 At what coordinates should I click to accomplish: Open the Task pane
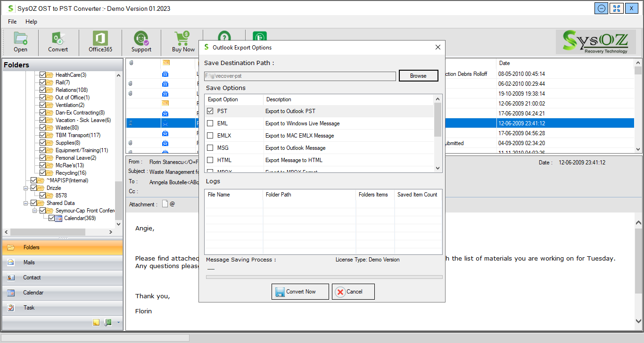(29, 308)
